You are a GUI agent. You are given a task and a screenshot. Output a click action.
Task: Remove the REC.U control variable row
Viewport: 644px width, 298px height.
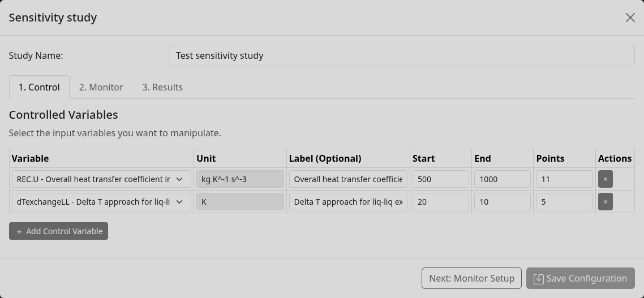pos(605,179)
